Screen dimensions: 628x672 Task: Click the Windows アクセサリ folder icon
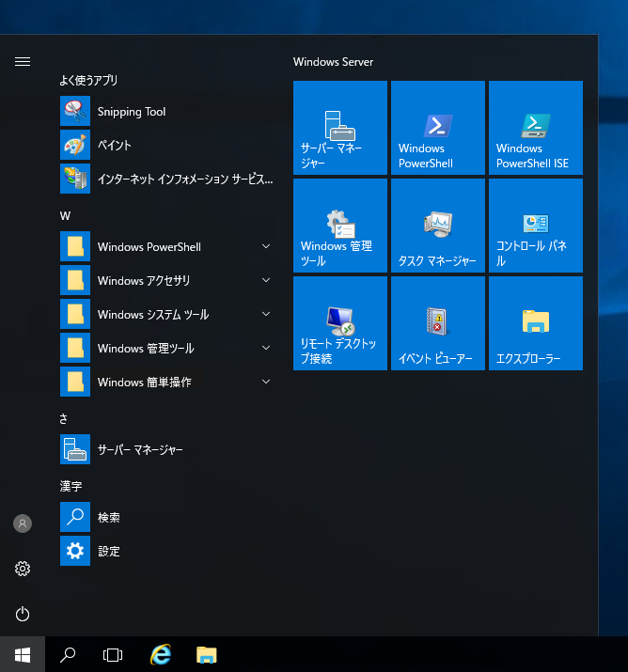click(75, 280)
